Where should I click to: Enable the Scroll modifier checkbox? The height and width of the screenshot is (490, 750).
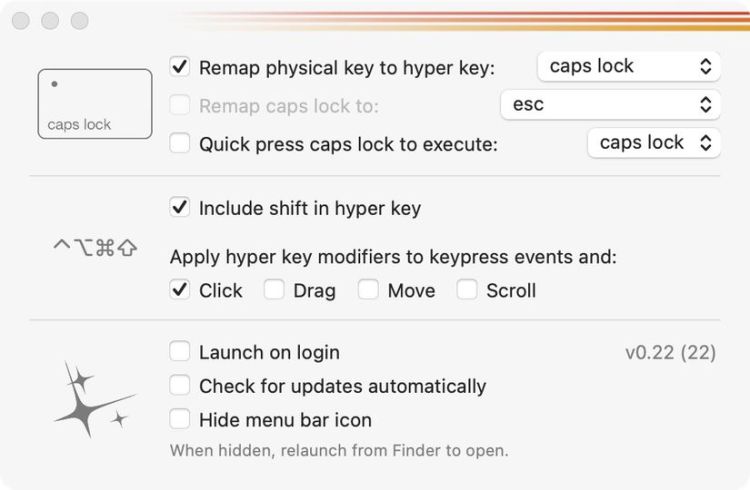tap(467, 290)
